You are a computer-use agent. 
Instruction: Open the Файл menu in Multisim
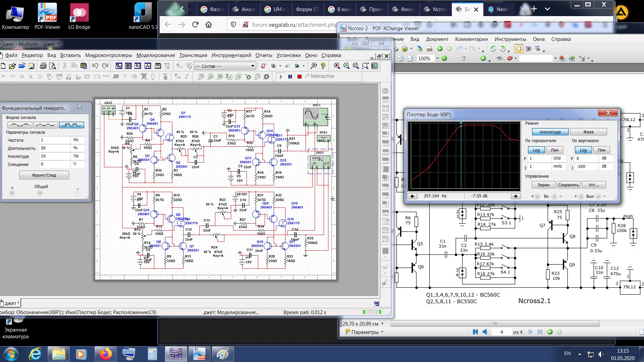point(11,55)
